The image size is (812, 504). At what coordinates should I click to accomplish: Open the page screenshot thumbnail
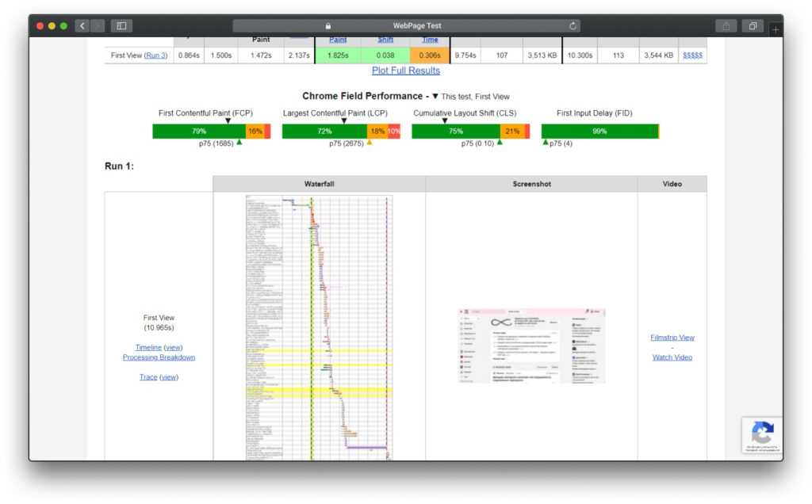coord(531,346)
